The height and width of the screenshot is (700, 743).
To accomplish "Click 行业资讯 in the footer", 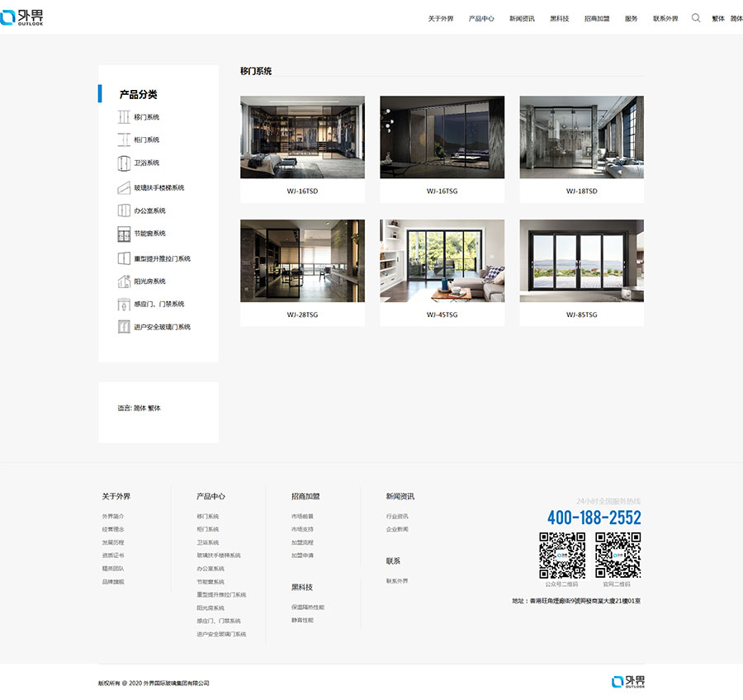I will pos(397,516).
